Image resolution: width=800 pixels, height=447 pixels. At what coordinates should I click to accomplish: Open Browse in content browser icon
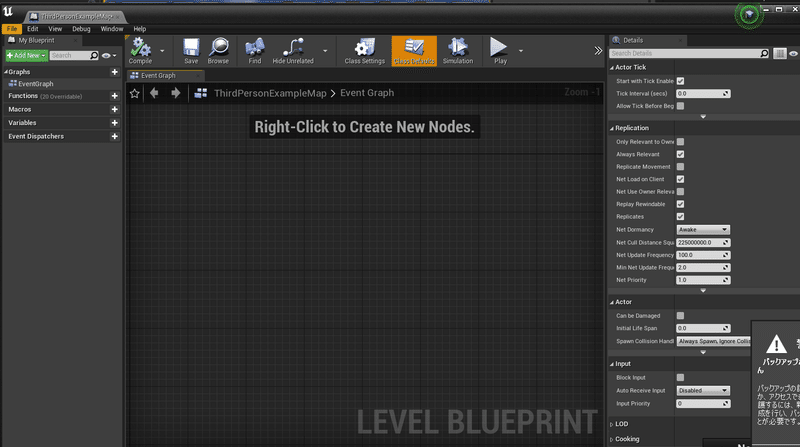(x=218, y=51)
